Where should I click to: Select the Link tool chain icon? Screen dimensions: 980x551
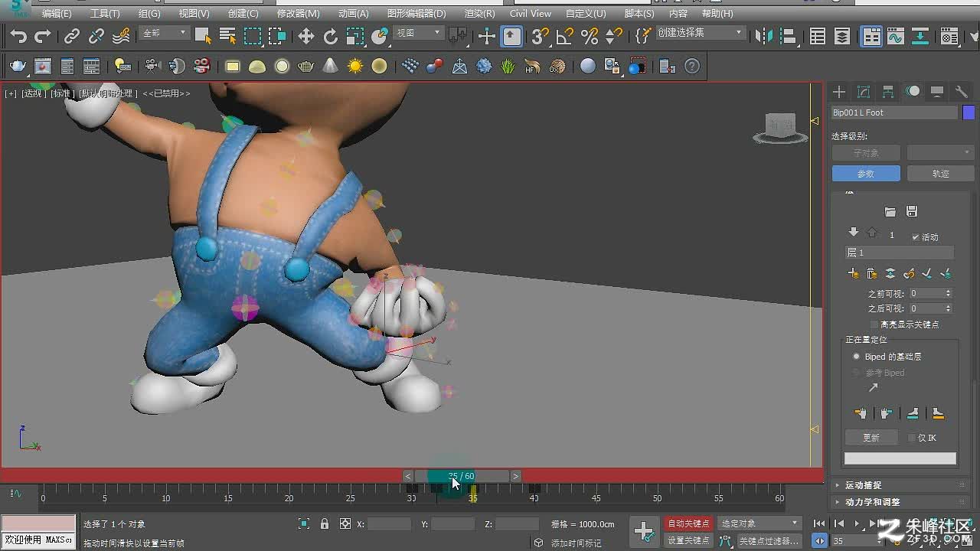(72, 36)
